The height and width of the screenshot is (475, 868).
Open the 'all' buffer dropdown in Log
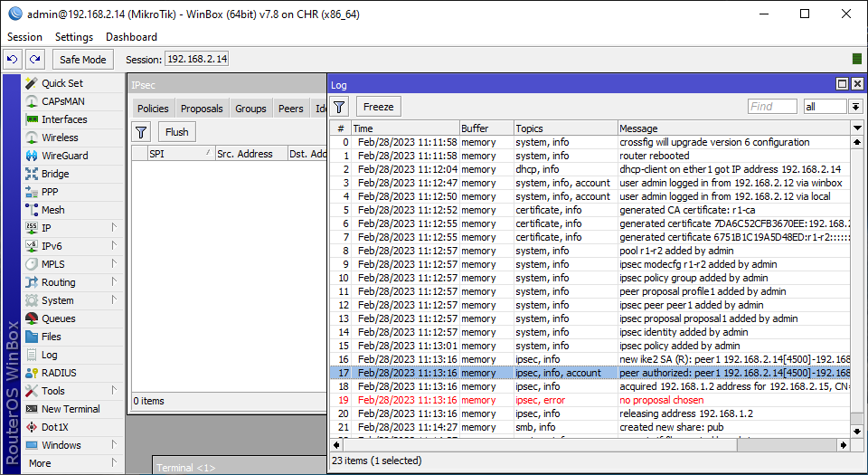[x=856, y=107]
